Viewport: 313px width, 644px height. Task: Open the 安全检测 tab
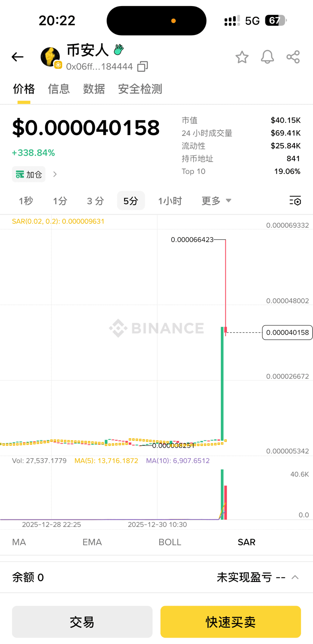[140, 89]
